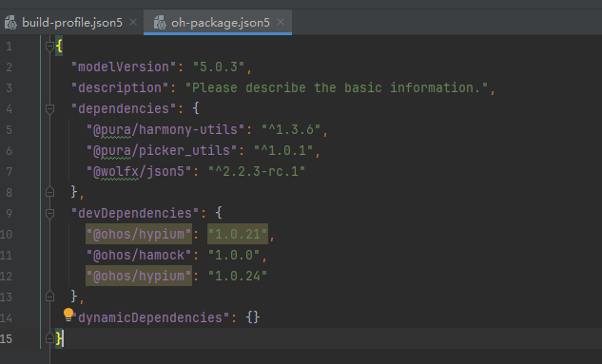This screenshot has width=602, height=364.
Task: Click the build-profile.json5 file icon
Action: click(10, 23)
